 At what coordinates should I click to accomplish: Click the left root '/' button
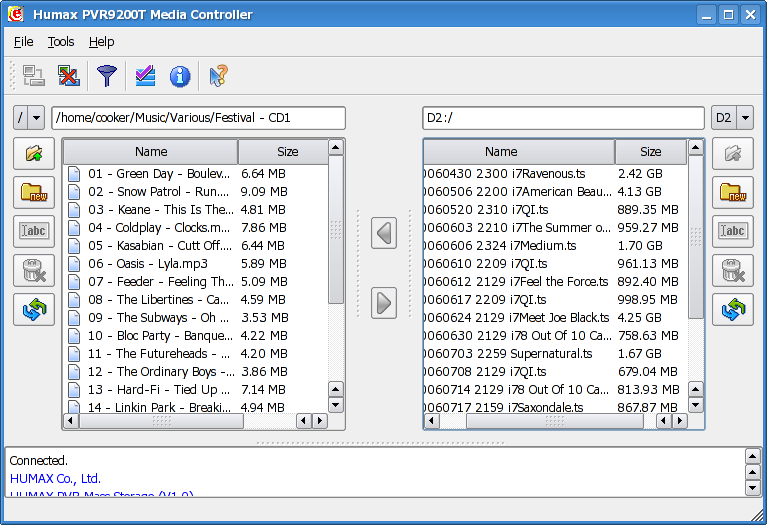click(21, 118)
